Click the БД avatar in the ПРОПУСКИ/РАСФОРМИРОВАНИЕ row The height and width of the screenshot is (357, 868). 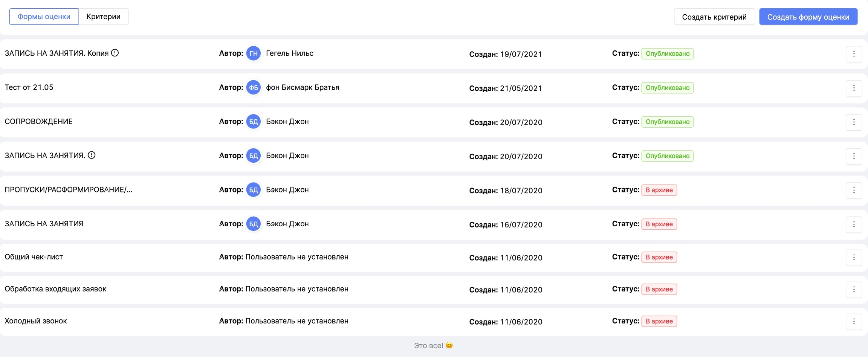click(254, 190)
